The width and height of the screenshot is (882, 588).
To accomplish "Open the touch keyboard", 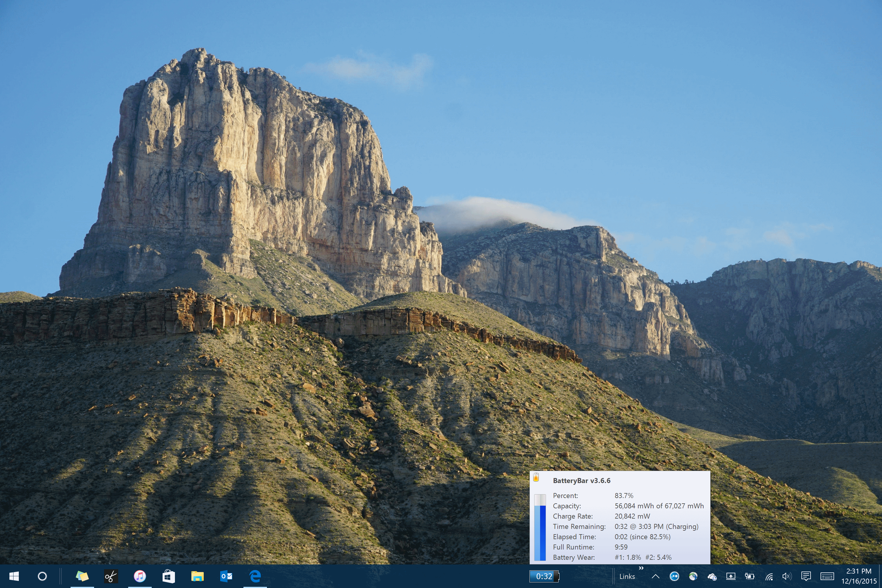I will click(x=827, y=576).
